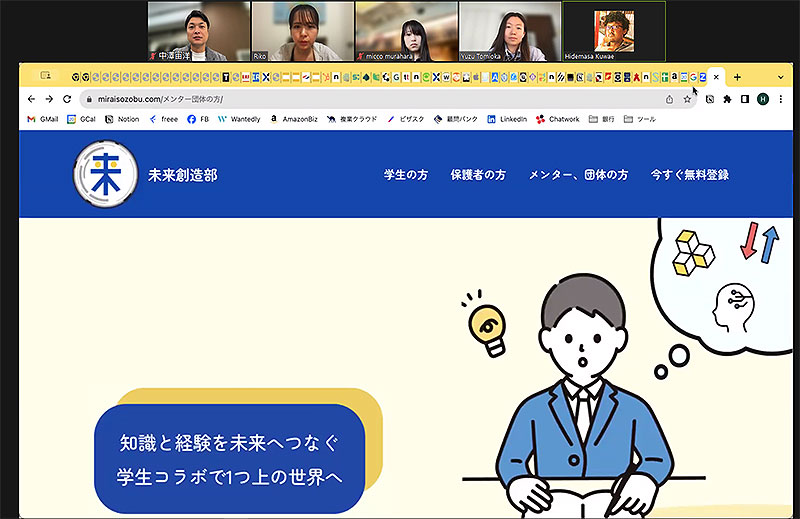Open the extensions puzzle icon

727,100
